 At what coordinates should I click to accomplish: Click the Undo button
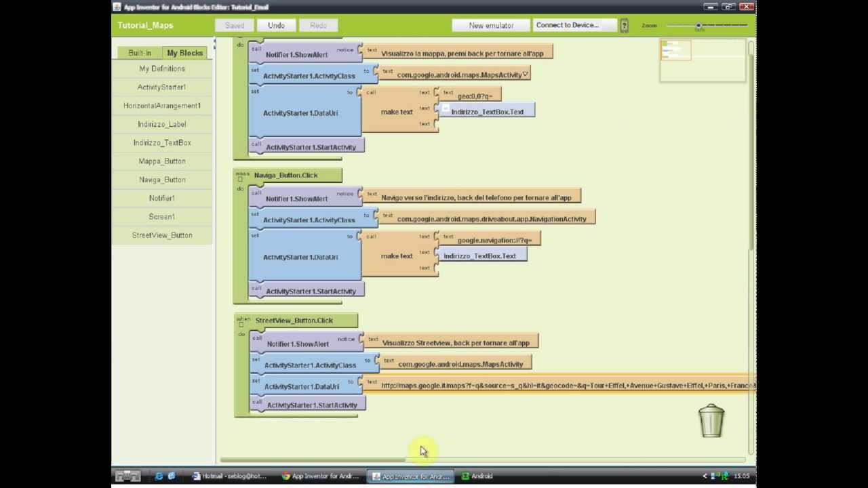tap(276, 25)
